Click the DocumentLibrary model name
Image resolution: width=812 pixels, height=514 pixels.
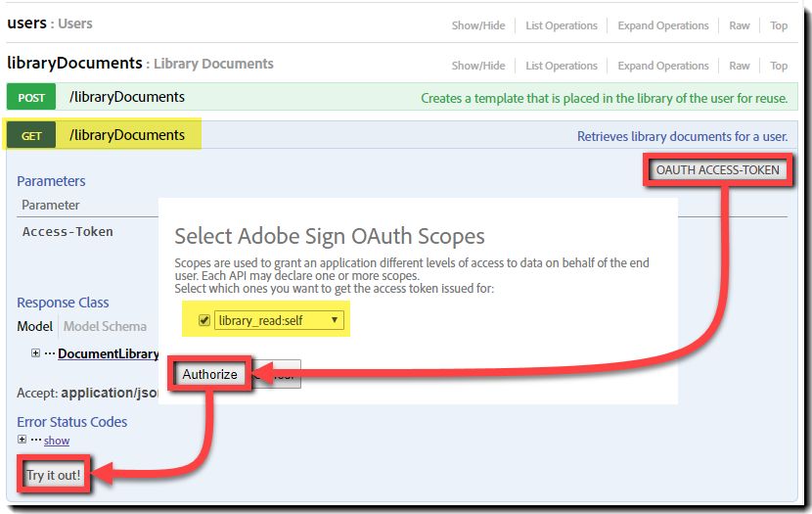click(109, 353)
